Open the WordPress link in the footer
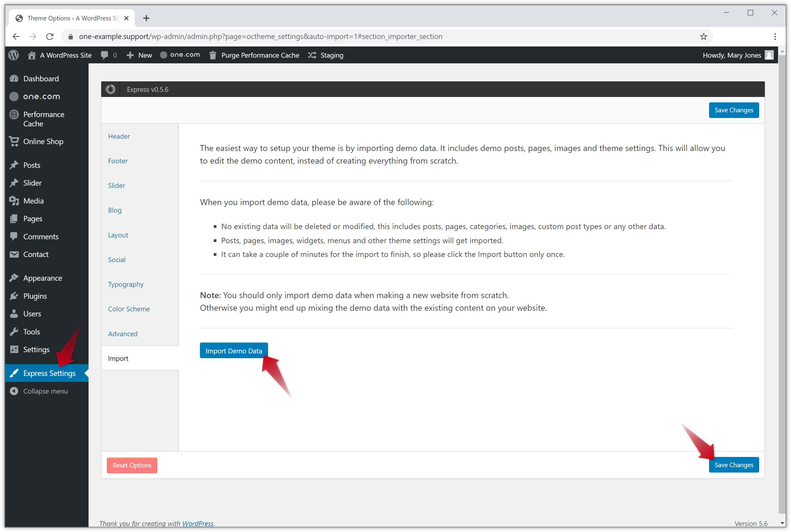Screen dimensions: 791x532 [198, 523]
